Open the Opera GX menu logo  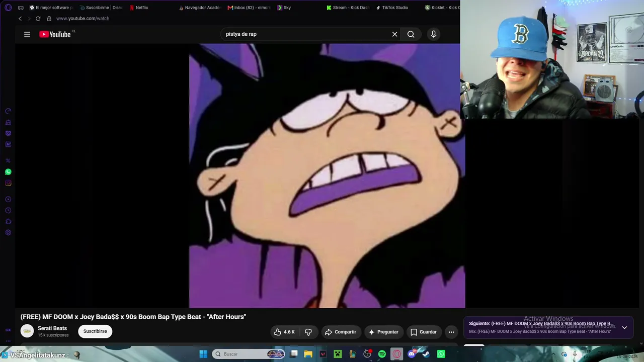[8, 8]
